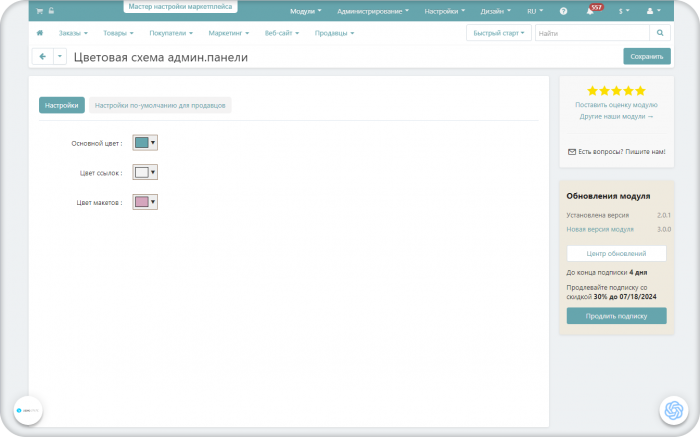Open the Маркетинг menu
The height and width of the screenshot is (437, 700).
click(229, 33)
